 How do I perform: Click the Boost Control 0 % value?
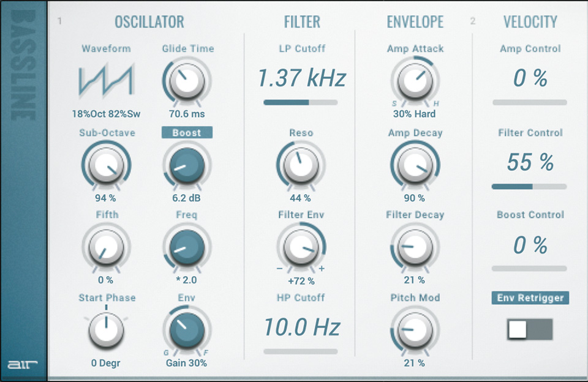[x=530, y=245]
